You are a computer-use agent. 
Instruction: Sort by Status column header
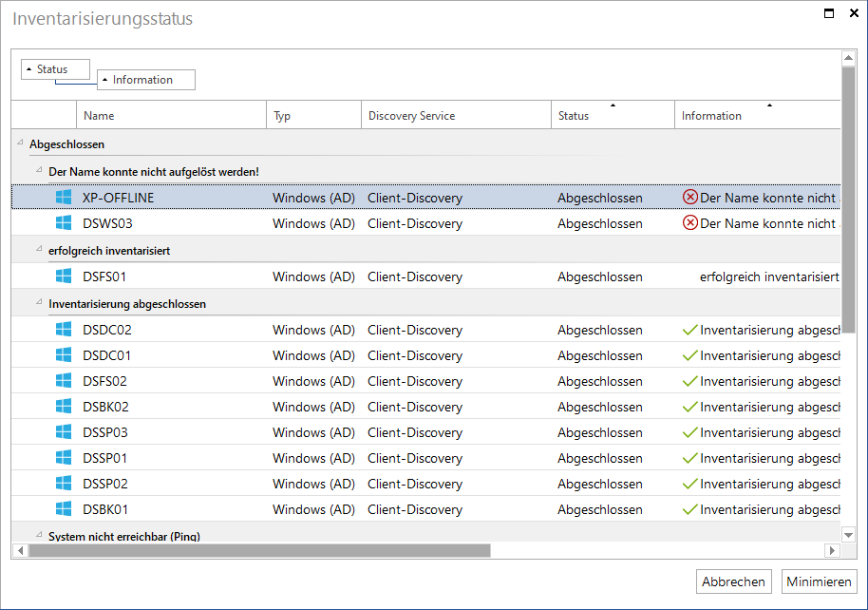tap(613, 115)
